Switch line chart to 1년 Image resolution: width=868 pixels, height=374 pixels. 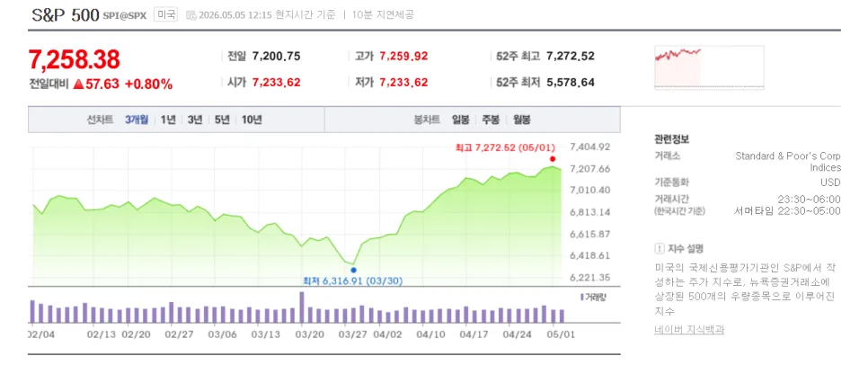pyautogui.click(x=168, y=120)
